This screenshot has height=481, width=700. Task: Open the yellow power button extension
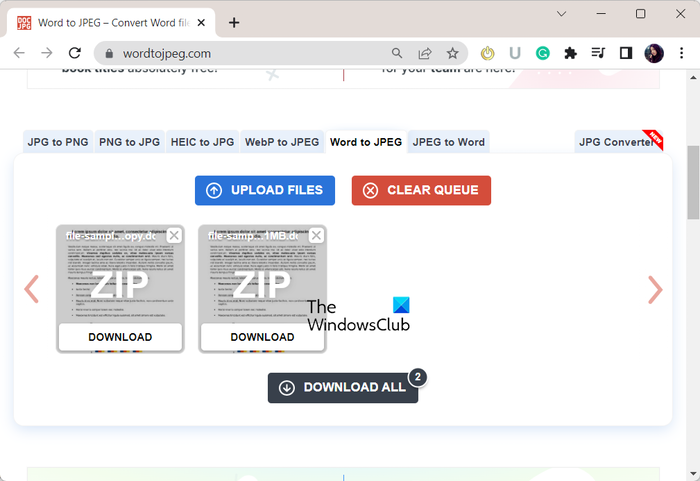(488, 53)
